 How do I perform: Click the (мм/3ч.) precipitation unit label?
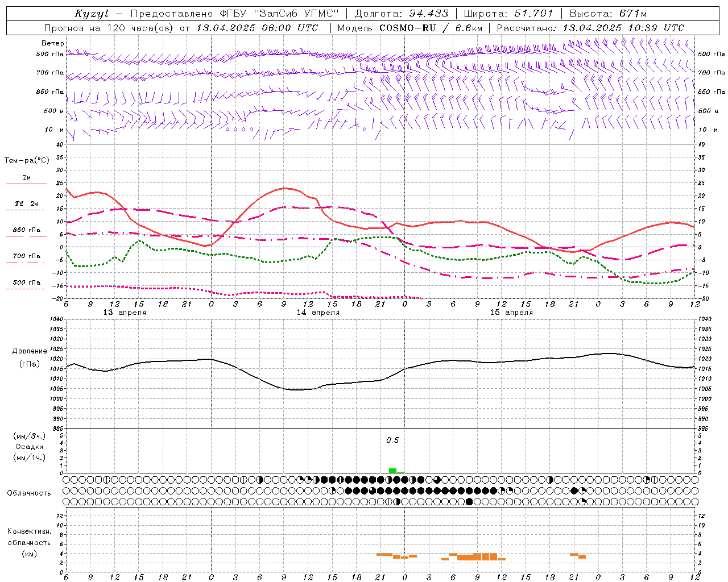(x=29, y=436)
